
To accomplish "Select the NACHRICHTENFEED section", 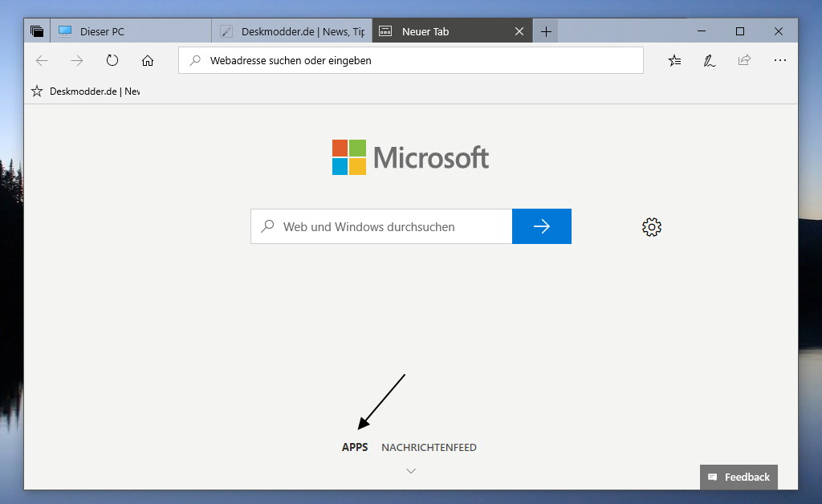I will [x=429, y=447].
